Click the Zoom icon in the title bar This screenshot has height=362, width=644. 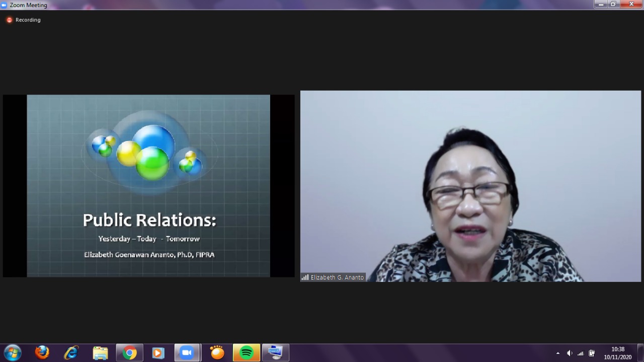pos(4,5)
